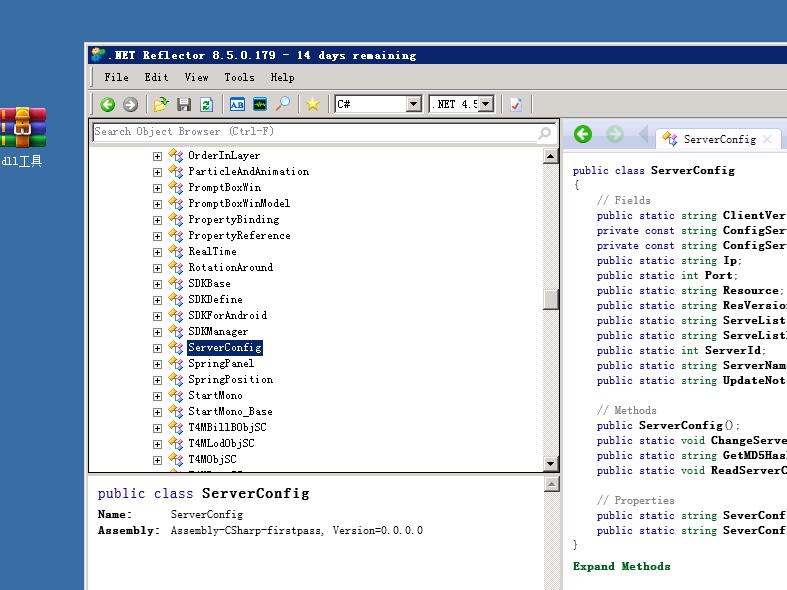Click the green back arrow in main toolbar
Image resolution: width=787 pixels, height=590 pixels.
[108, 104]
